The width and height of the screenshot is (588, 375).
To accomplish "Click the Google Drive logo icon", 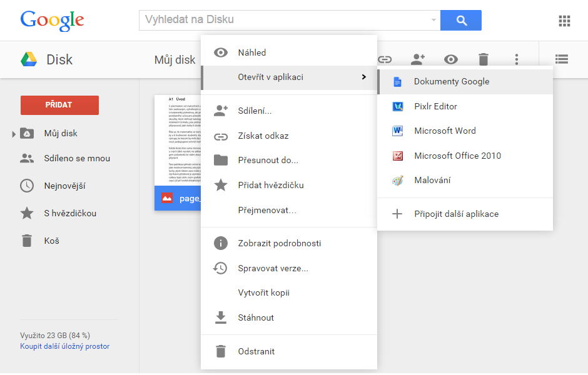I will coord(29,59).
